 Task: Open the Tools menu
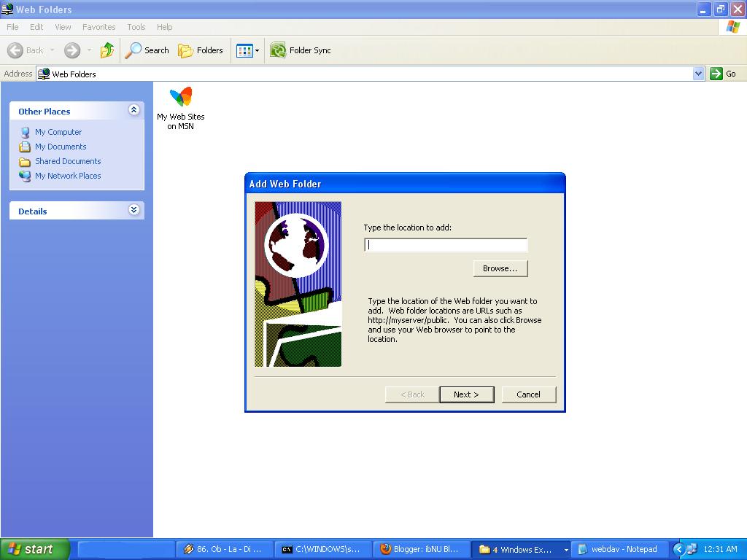pyautogui.click(x=136, y=27)
